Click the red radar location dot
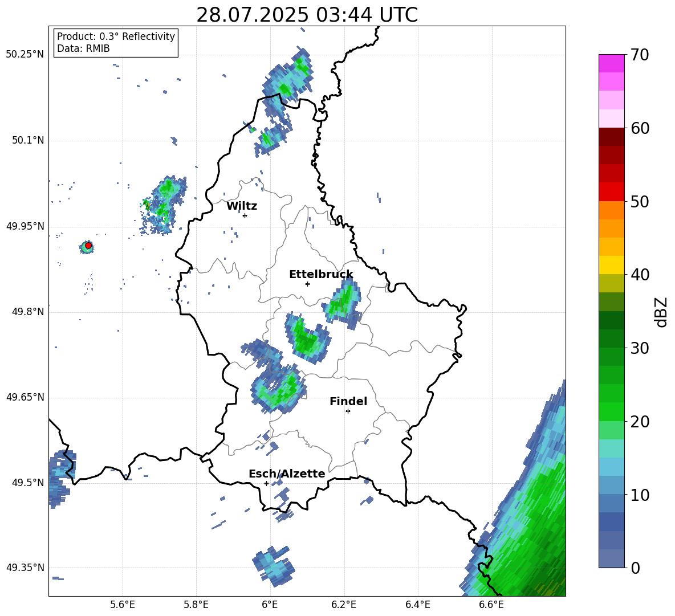Screen dimensions: 675x616 [x=88, y=246]
